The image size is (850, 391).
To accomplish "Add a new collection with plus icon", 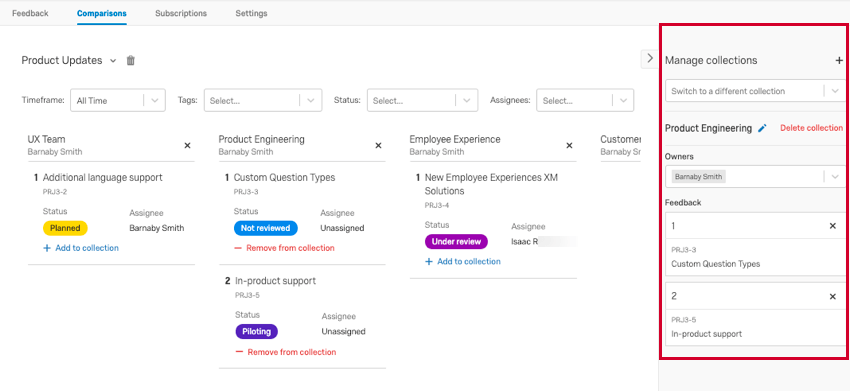I will pos(839,61).
